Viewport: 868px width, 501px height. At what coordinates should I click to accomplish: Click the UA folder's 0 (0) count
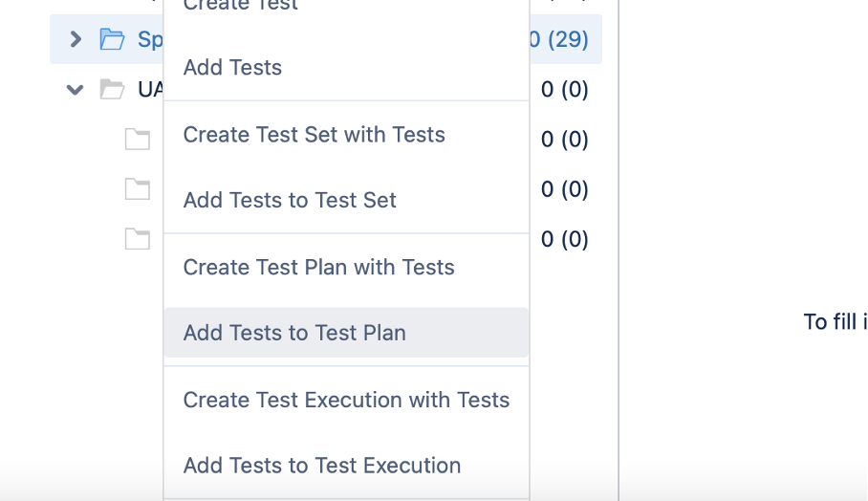[564, 90]
